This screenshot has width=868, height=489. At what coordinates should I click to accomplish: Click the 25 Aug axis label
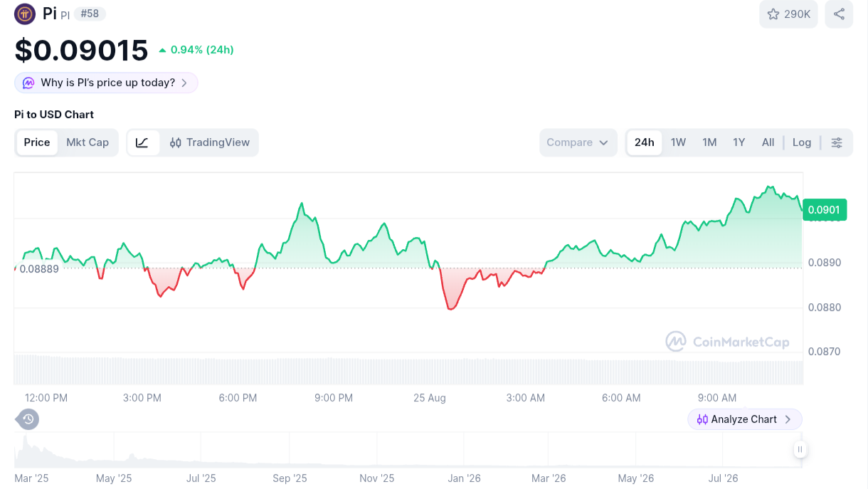[430, 398]
